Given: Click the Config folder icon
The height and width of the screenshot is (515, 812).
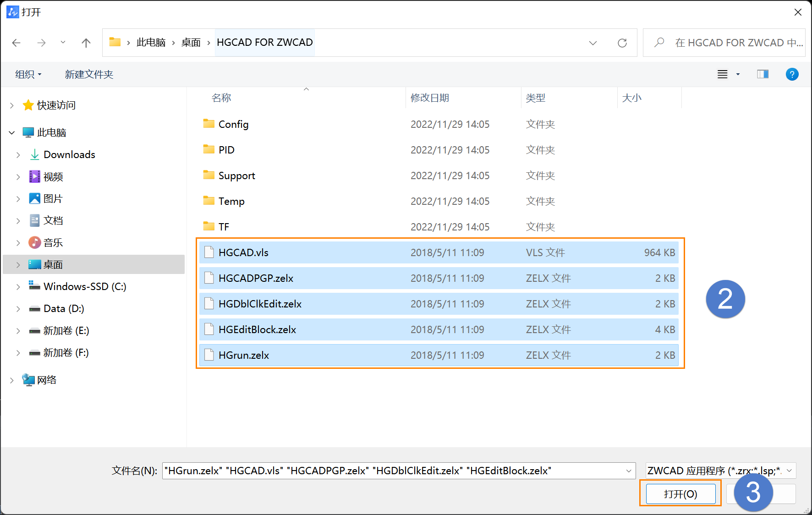Looking at the screenshot, I should point(209,124).
